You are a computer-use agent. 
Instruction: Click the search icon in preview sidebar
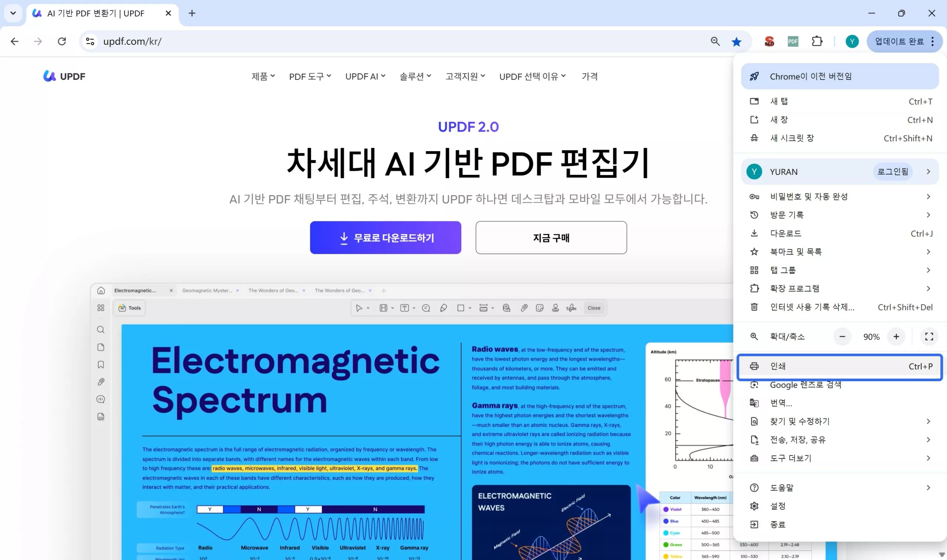coord(101,329)
